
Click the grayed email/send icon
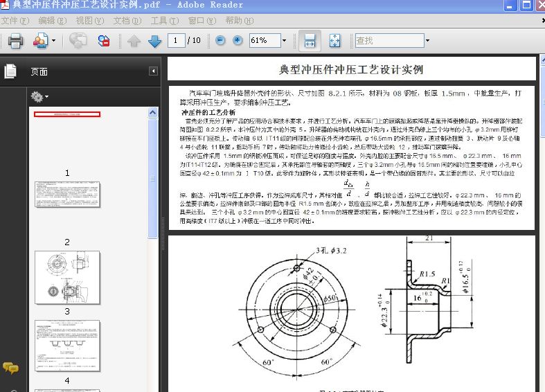pos(78,40)
